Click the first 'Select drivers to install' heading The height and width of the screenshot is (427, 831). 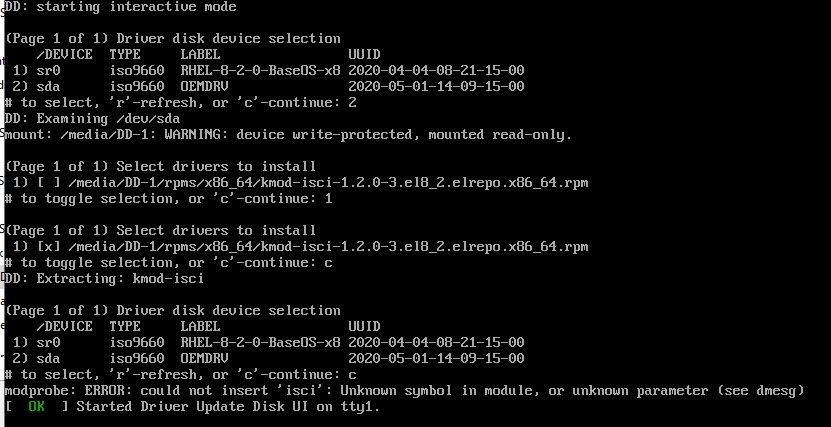160,167
